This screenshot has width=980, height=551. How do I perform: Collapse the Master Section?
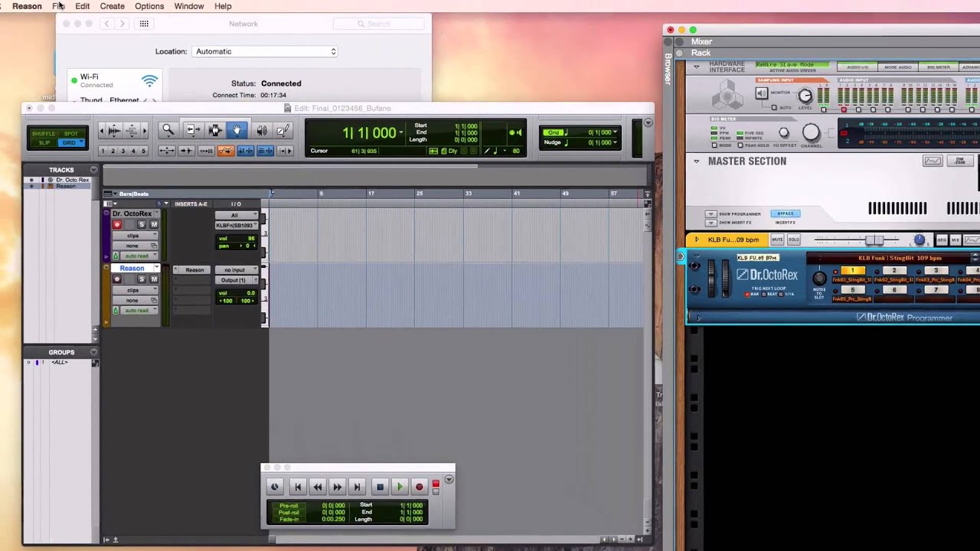point(696,161)
